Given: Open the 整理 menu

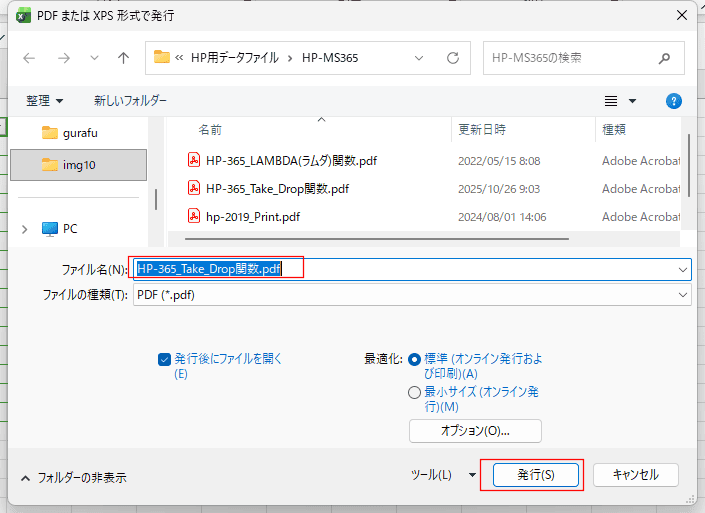Looking at the screenshot, I should [45, 101].
